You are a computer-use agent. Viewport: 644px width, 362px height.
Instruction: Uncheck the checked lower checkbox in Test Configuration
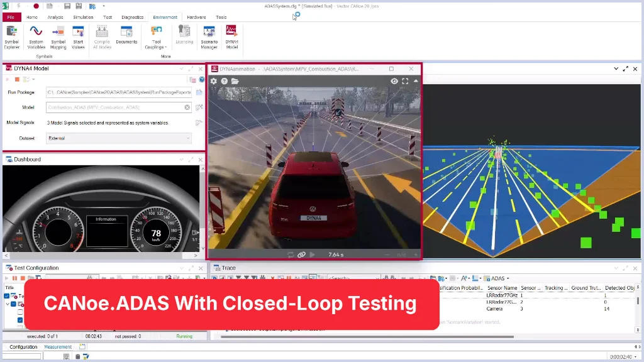click(x=20, y=320)
